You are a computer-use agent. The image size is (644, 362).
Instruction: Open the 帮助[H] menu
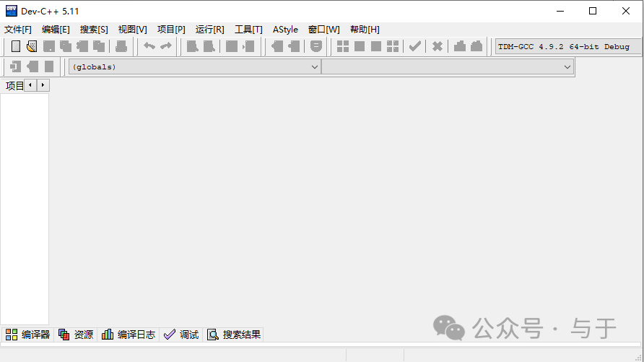click(365, 30)
